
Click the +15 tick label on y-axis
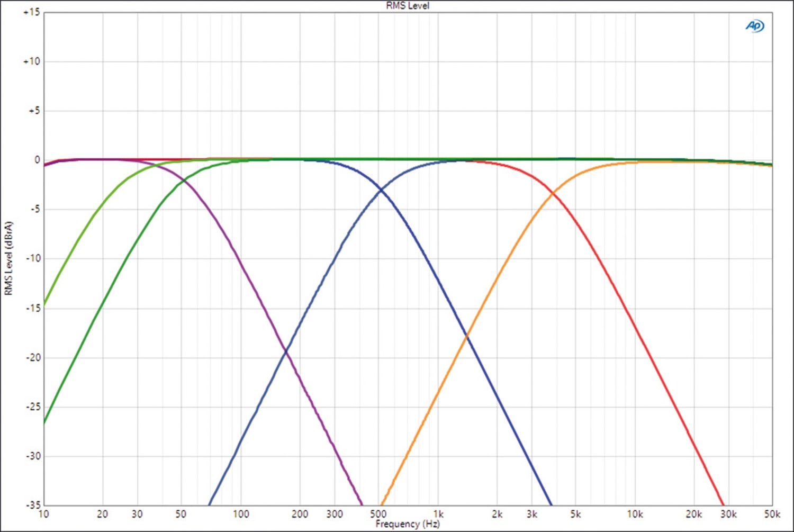[31, 12]
